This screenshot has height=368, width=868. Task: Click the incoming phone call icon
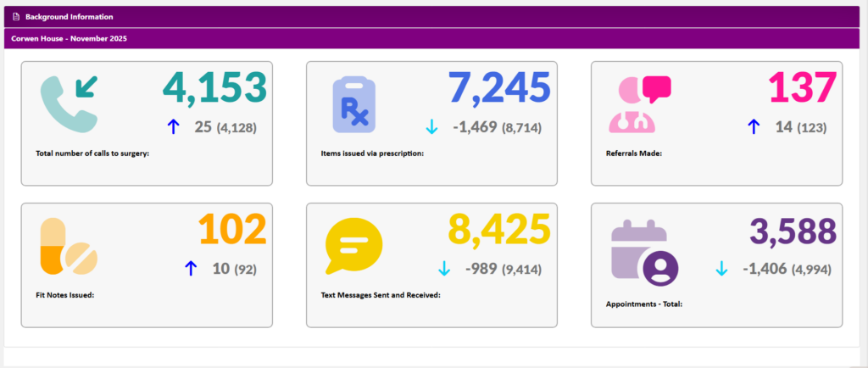coord(69,104)
